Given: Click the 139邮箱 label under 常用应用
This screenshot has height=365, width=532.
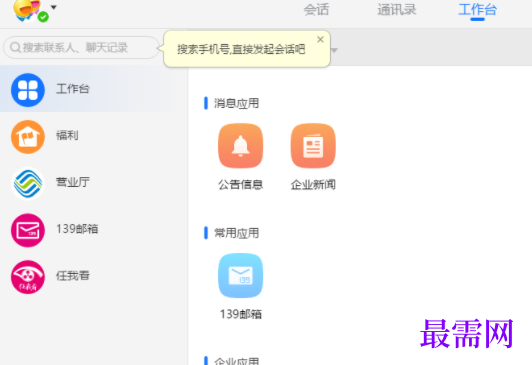Looking at the screenshot, I should (241, 314).
